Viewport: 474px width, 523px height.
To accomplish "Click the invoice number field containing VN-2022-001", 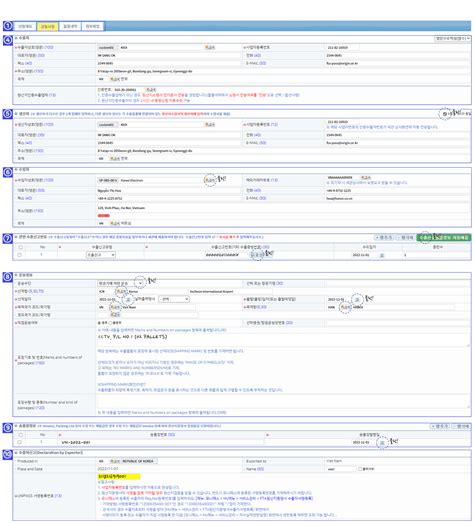I will [162, 442].
